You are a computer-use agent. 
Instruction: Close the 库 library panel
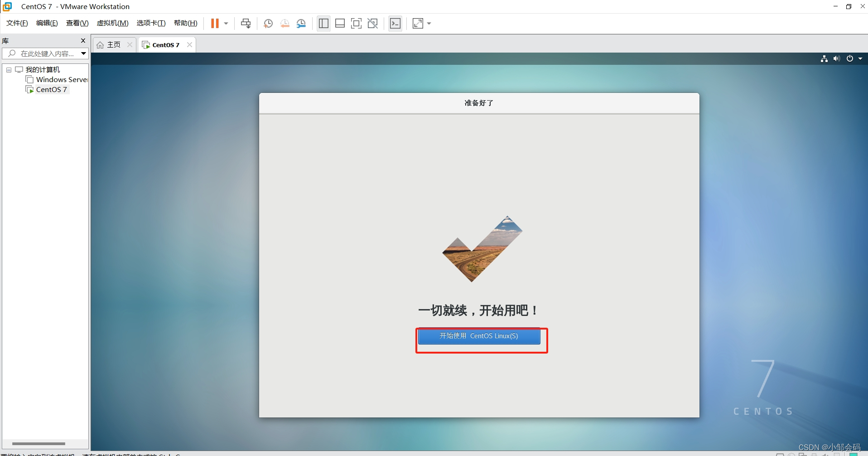click(83, 41)
